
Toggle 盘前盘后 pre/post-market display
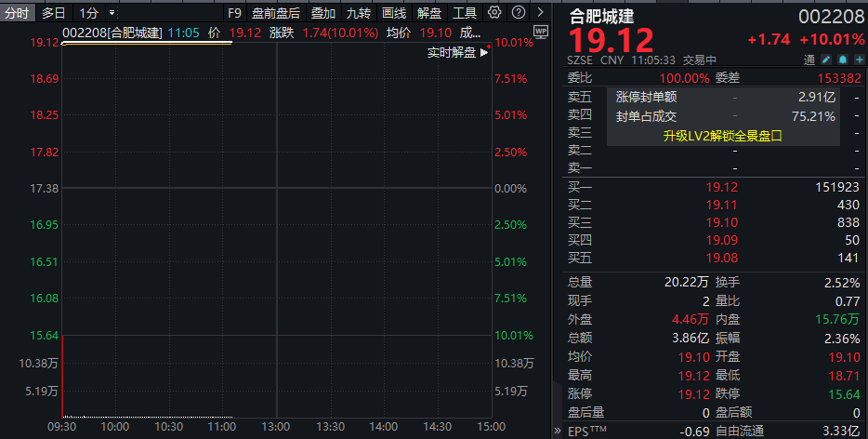pos(276,13)
